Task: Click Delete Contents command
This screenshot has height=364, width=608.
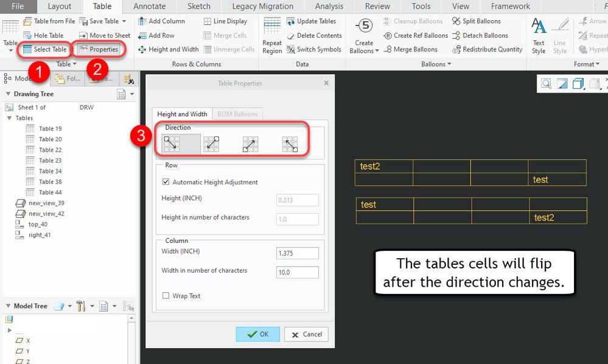Action: [315, 35]
